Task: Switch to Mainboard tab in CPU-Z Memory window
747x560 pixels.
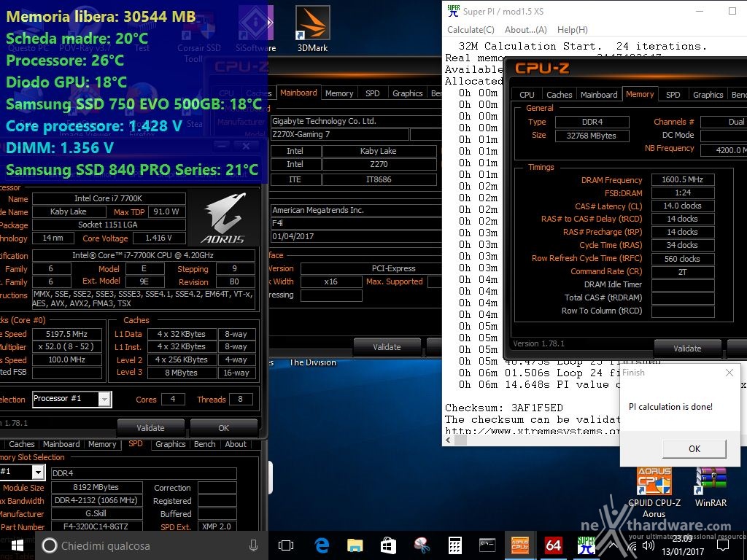Action: 599,95
